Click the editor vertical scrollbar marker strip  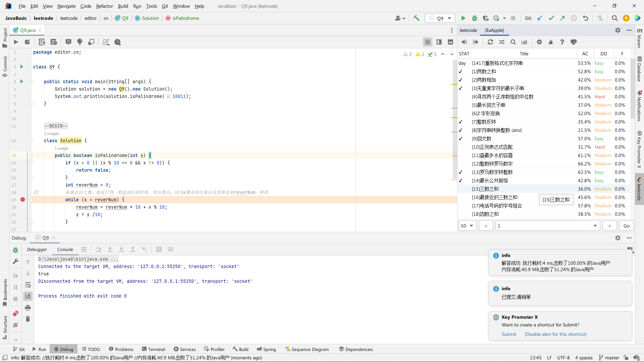(x=454, y=134)
